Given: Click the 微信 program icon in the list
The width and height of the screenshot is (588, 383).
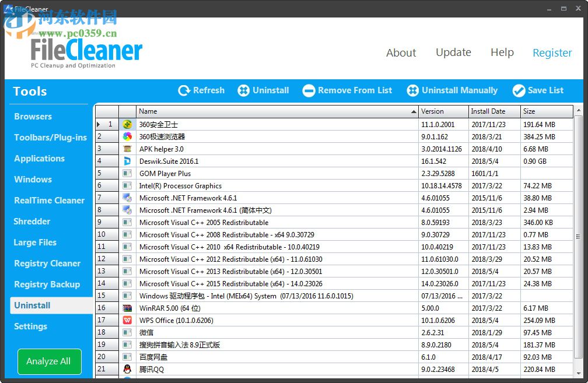Looking at the screenshot, I should tap(128, 332).
